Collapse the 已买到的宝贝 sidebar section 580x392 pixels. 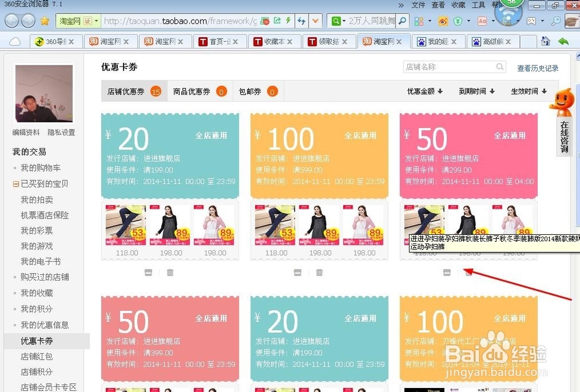click(16, 184)
